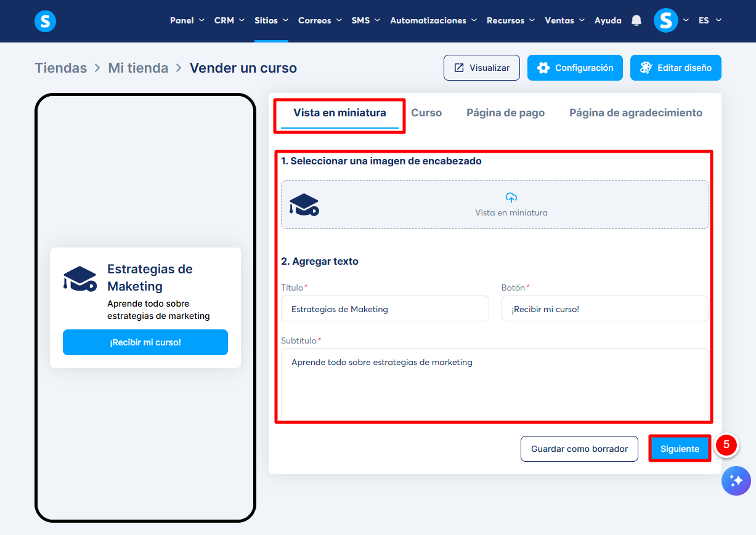The image size is (756, 535).
Task: Expand the Recursos menu
Action: tap(511, 20)
